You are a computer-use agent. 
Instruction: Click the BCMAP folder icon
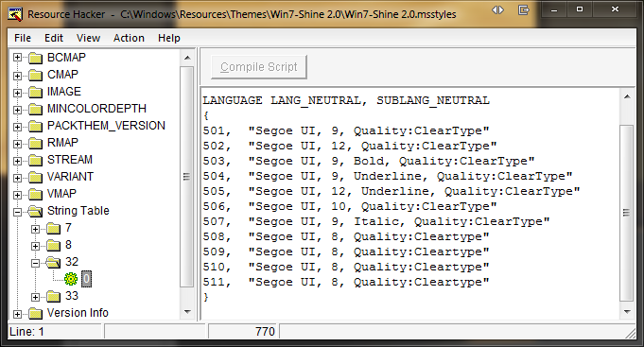35,58
